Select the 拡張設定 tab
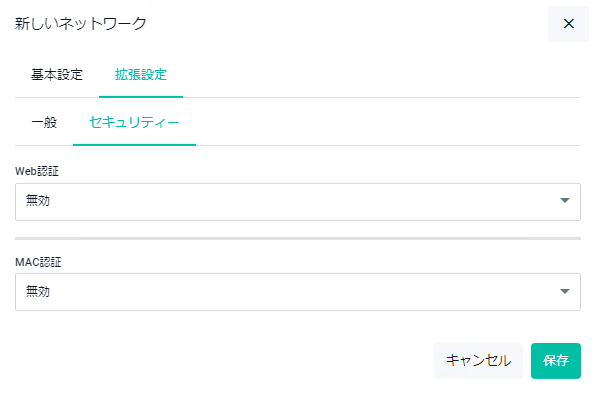This screenshot has height=394, width=595. [x=141, y=75]
